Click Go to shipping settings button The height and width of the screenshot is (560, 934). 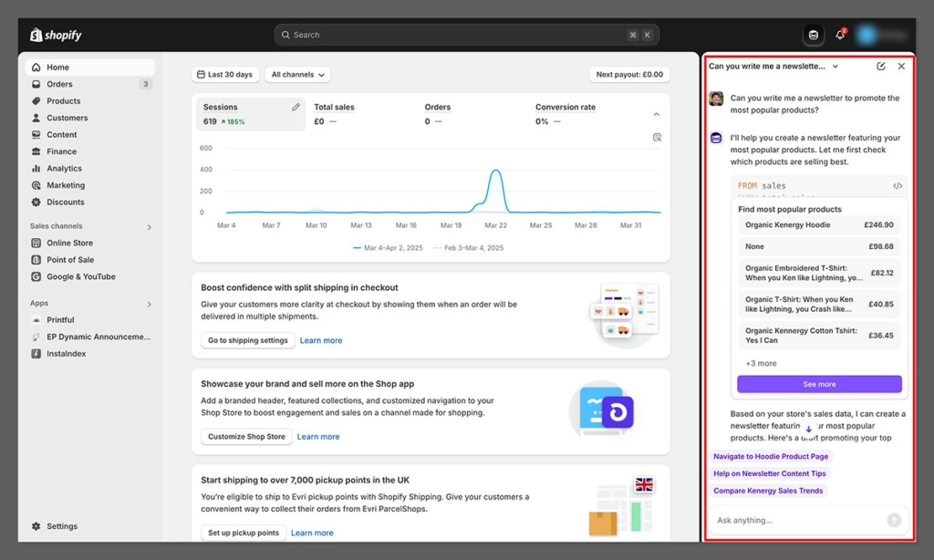tap(247, 340)
